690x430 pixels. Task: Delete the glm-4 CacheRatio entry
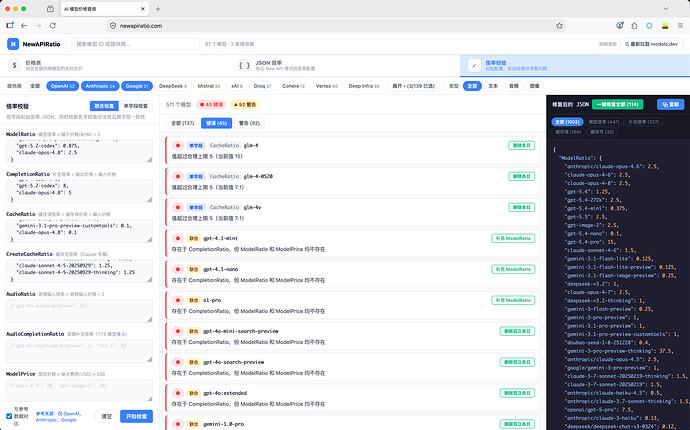point(521,145)
